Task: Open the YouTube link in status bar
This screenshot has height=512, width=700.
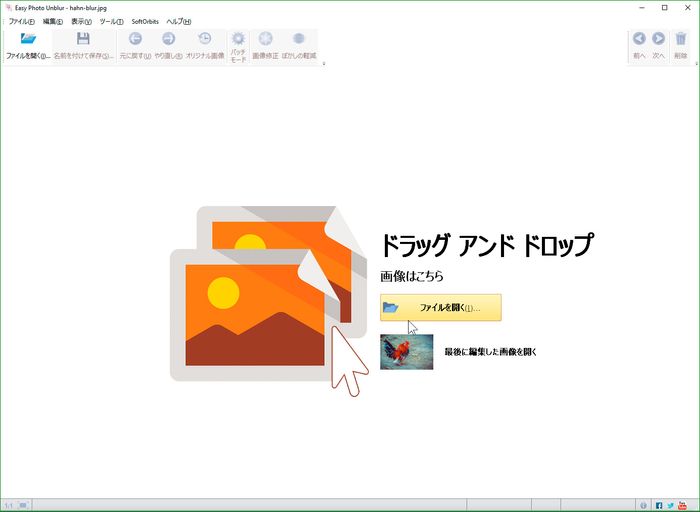Action: pyautogui.click(x=683, y=505)
